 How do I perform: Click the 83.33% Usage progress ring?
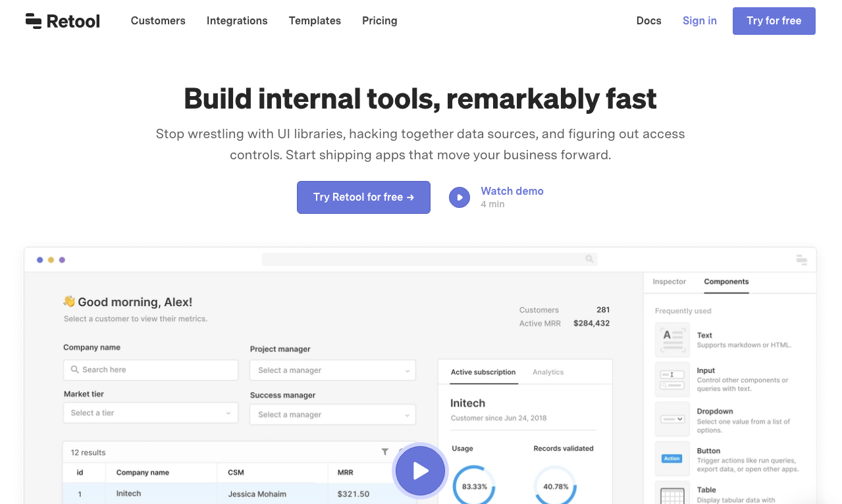pyautogui.click(x=474, y=486)
